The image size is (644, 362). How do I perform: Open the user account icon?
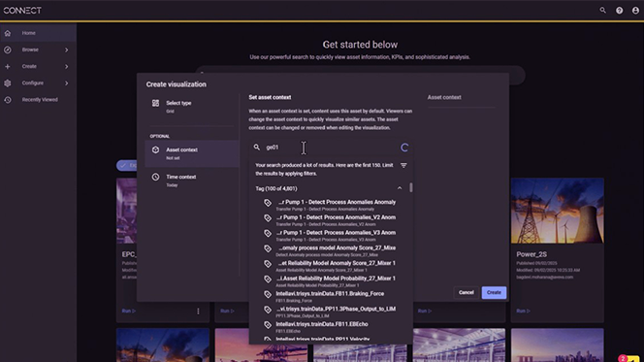635,11
